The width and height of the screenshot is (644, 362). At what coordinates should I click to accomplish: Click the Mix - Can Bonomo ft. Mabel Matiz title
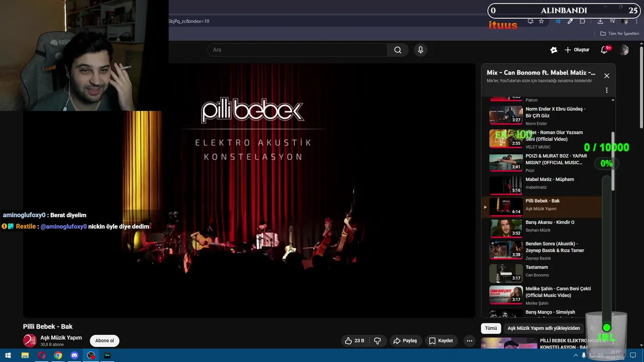click(x=541, y=73)
